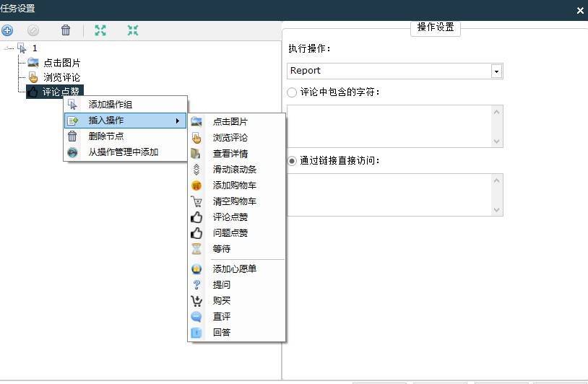Insert 滑动滚动条 from the submenu
The width and height of the screenshot is (588, 384).
click(237, 170)
